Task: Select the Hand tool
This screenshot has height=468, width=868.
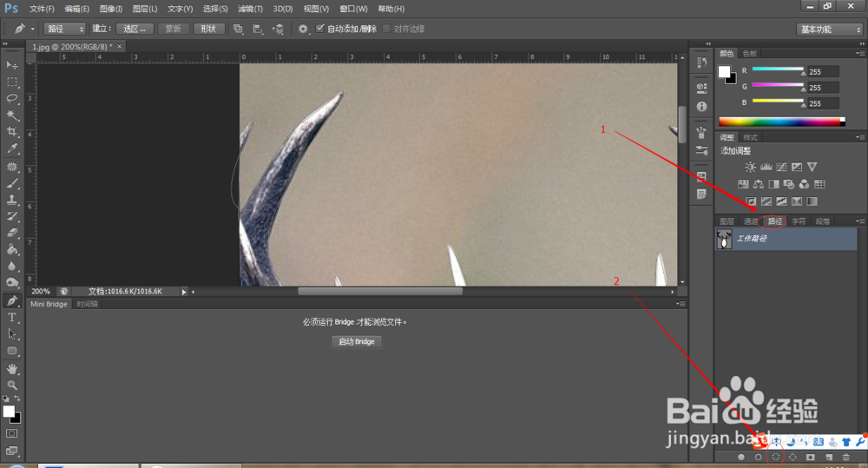Action: (11, 369)
